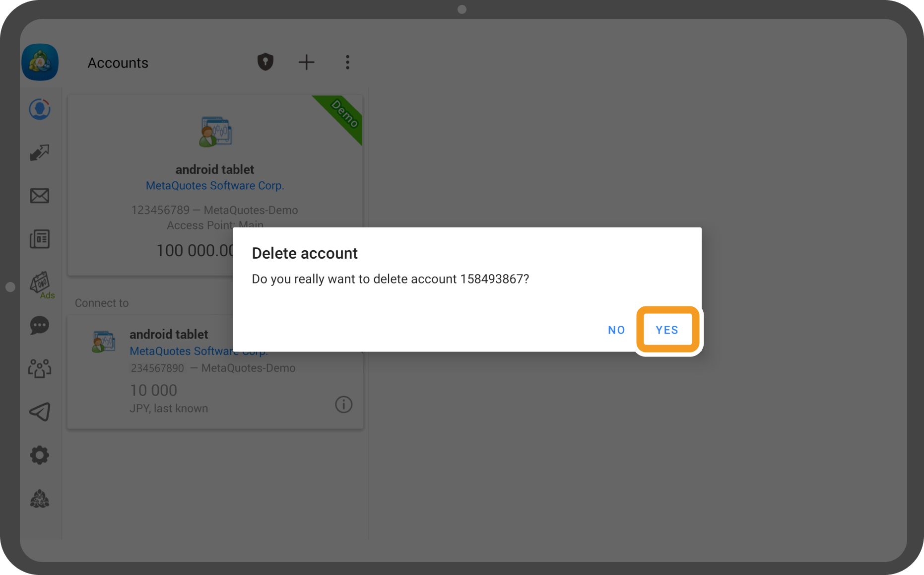This screenshot has height=575, width=924.
Task: Click the avatar of account 234567890
Action: pyautogui.click(x=104, y=342)
